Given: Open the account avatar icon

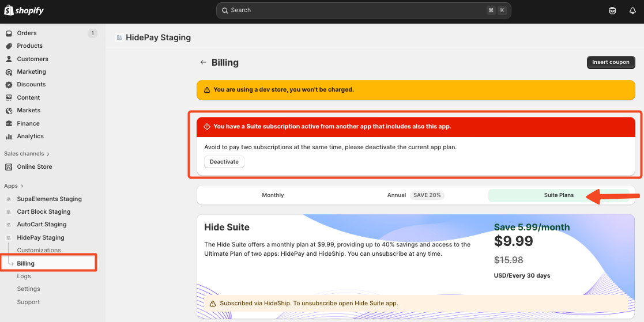Looking at the screenshot, I should 612,10.
